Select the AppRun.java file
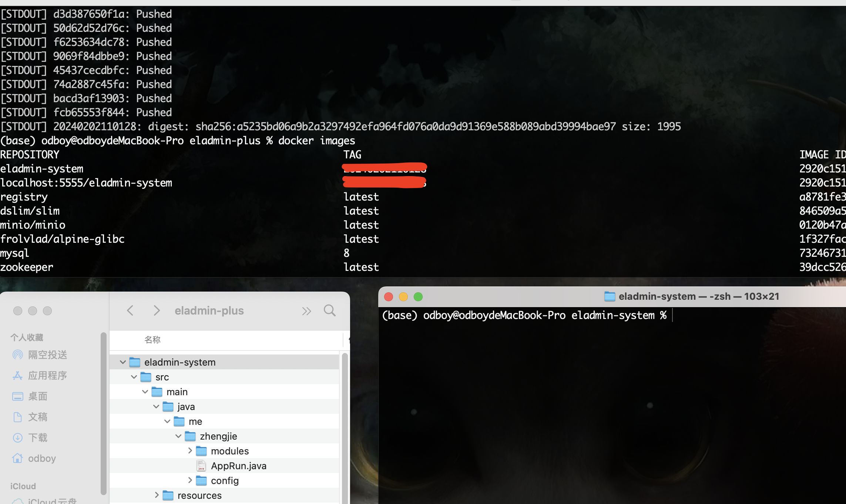The width and height of the screenshot is (846, 504). tap(238, 466)
